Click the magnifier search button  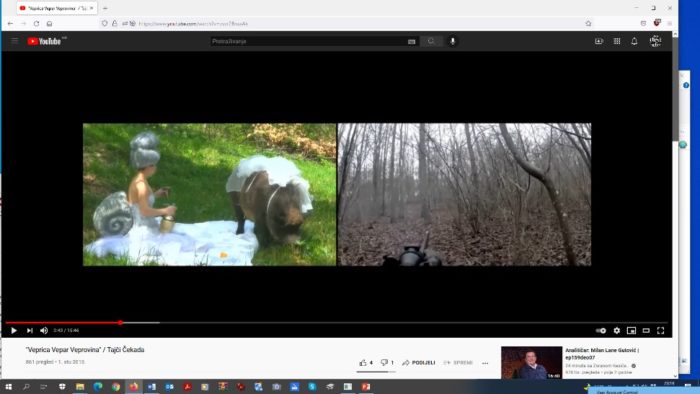(431, 41)
